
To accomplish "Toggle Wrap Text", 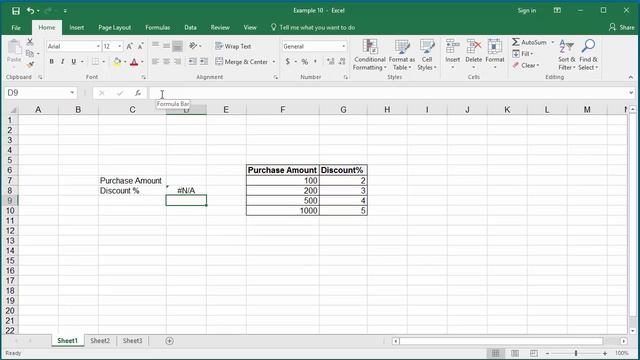I will (x=233, y=46).
